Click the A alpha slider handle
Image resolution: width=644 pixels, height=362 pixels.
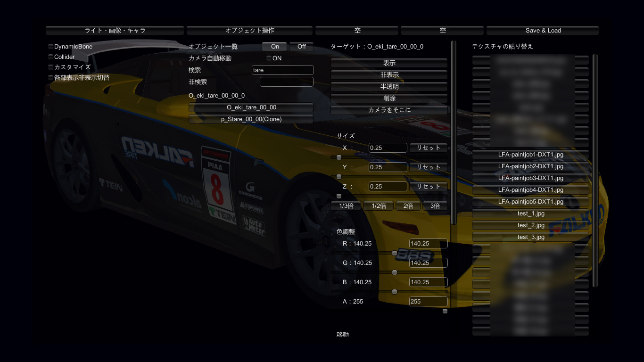[445, 311]
